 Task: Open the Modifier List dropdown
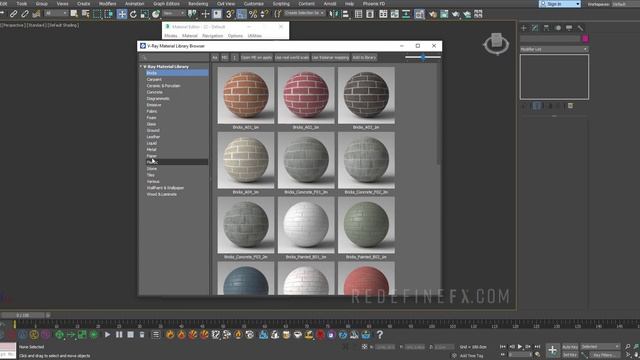(554, 49)
